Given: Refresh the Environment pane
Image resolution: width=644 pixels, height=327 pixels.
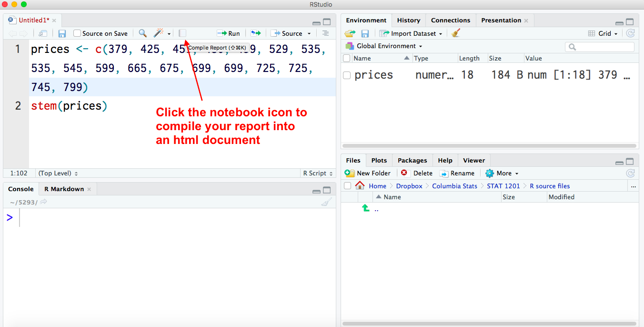Looking at the screenshot, I should (x=630, y=33).
